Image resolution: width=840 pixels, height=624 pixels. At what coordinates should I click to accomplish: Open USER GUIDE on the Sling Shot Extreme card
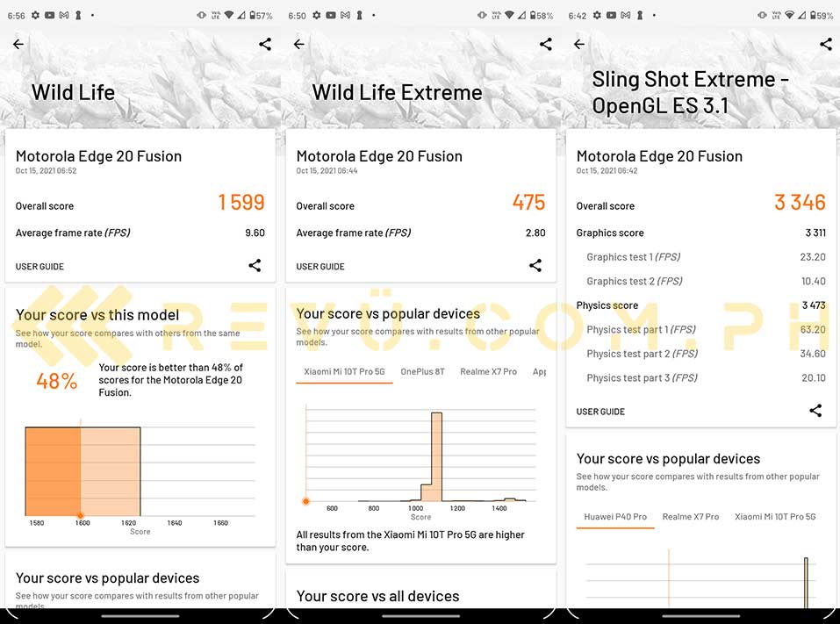(x=600, y=412)
